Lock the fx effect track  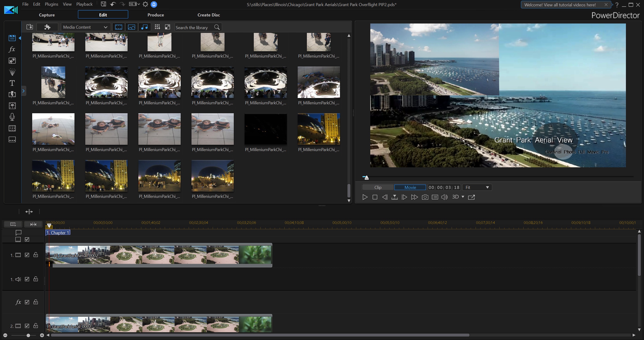36,302
